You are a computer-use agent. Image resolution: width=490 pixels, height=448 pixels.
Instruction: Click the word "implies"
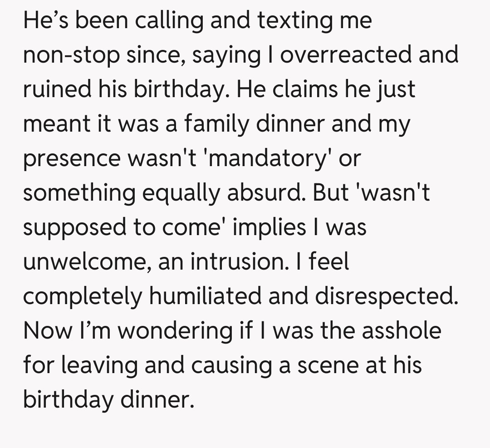pos(269,228)
